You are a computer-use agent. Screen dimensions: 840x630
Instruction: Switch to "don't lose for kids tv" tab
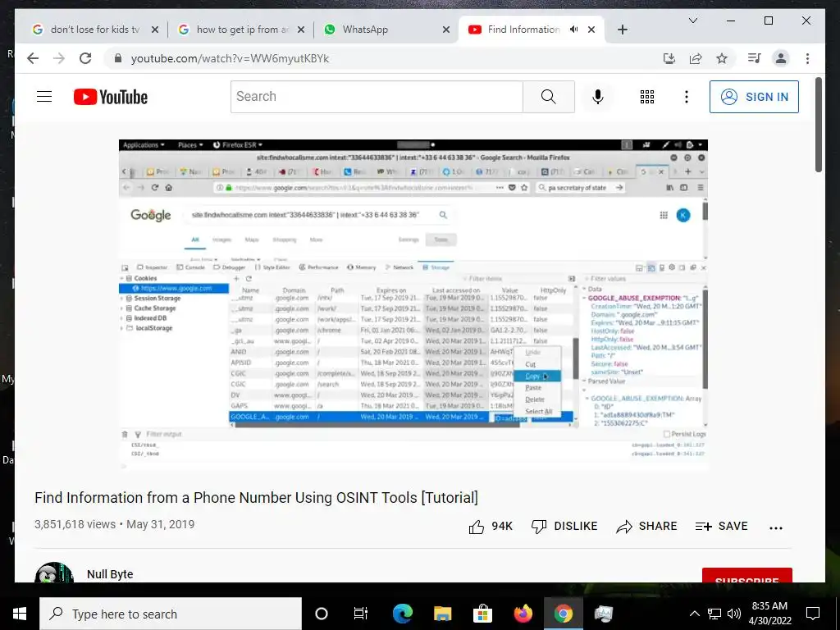point(94,30)
